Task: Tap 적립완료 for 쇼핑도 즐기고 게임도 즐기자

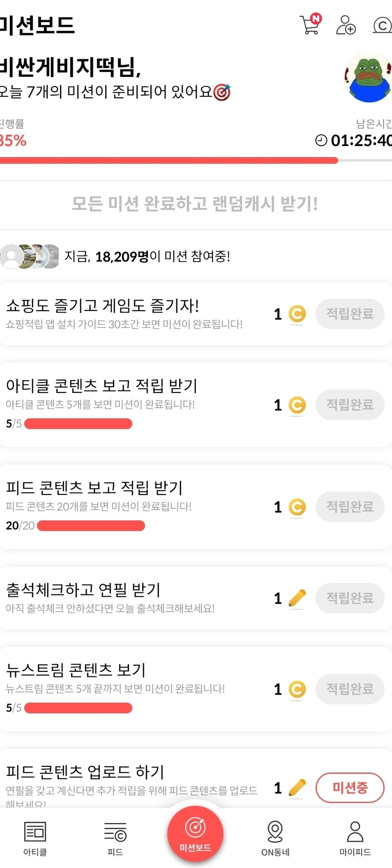Action: 350,313
